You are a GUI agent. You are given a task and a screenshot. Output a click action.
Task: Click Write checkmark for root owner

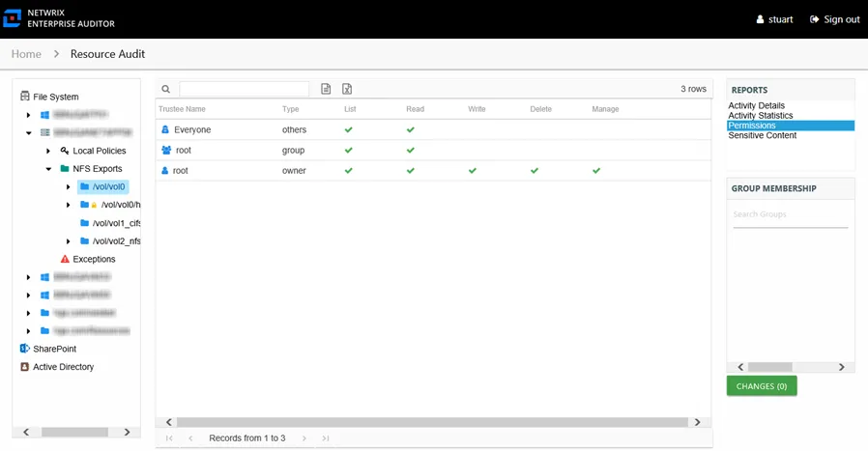tap(473, 170)
